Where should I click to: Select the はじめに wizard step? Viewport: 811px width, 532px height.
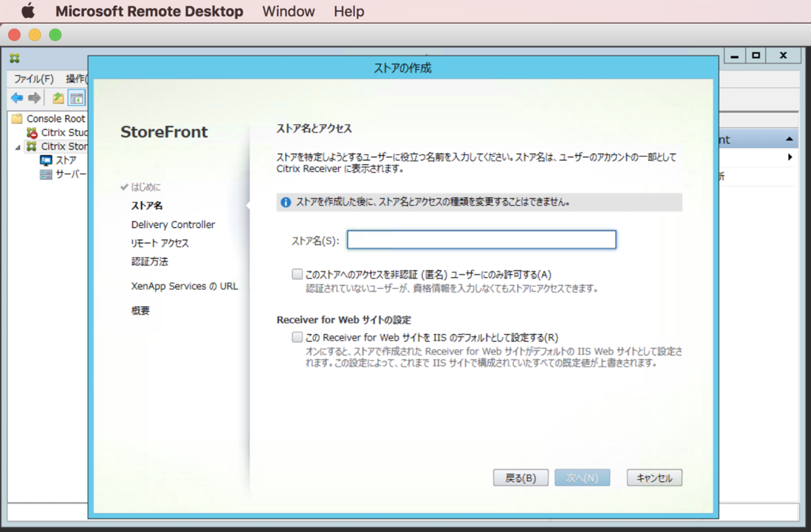point(146,187)
